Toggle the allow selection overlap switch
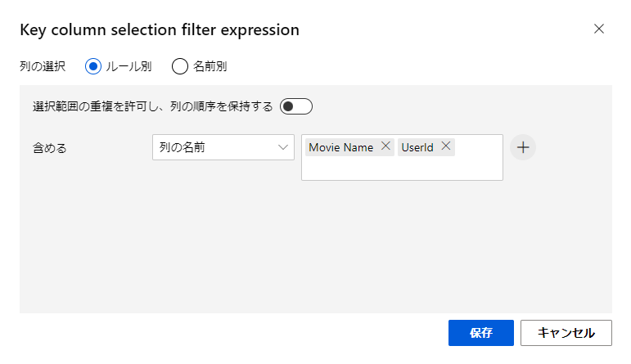Screen dimensions: 631x364 coord(295,106)
